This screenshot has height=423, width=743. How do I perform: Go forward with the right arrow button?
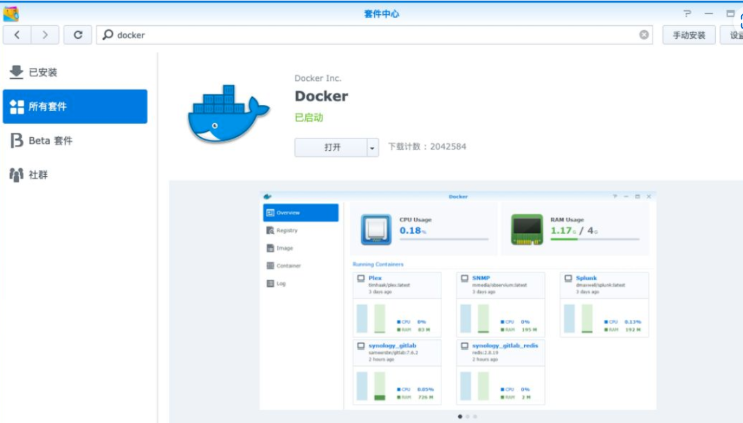45,35
